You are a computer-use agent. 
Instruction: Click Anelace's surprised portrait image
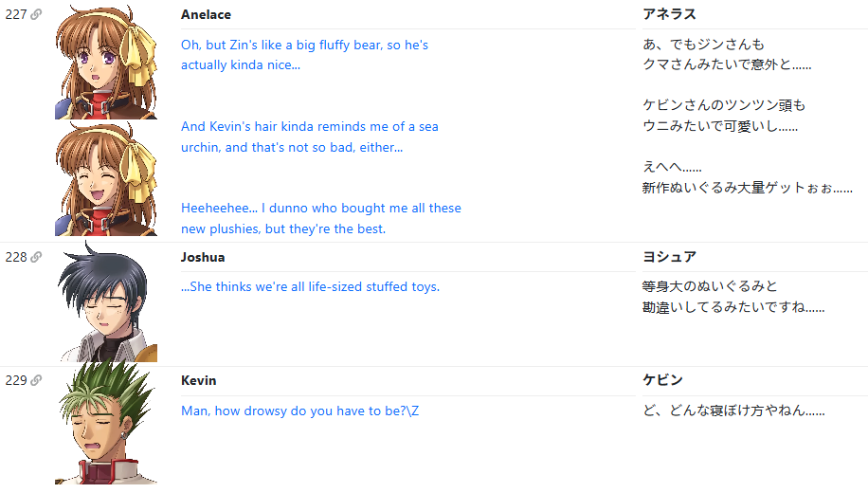[x=106, y=62]
